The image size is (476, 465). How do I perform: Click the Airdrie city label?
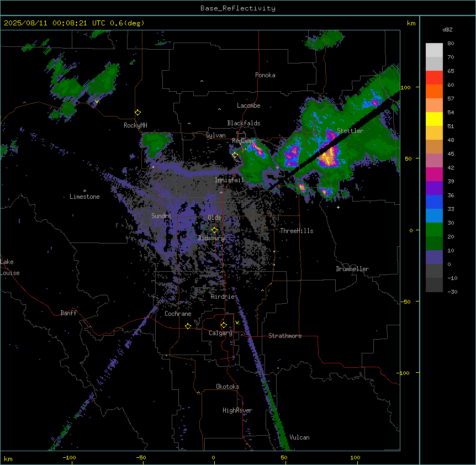[223, 297]
